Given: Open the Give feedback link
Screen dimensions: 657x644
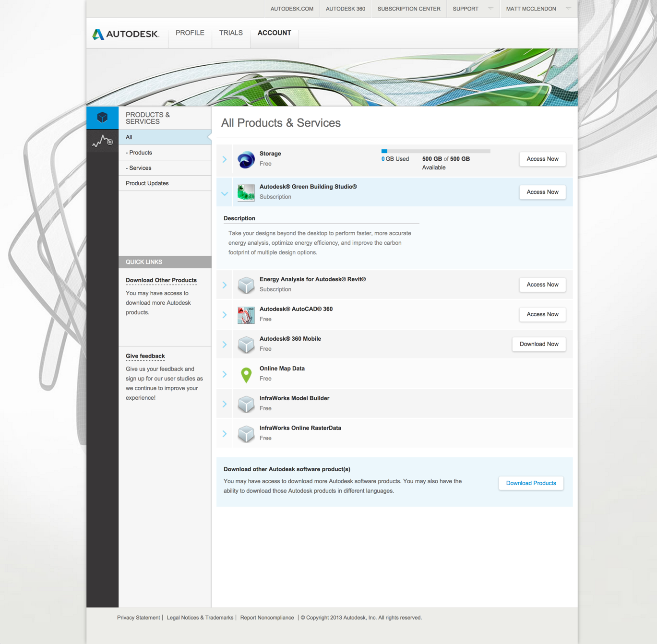Looking at the screenshot, I should click(145, 356).
